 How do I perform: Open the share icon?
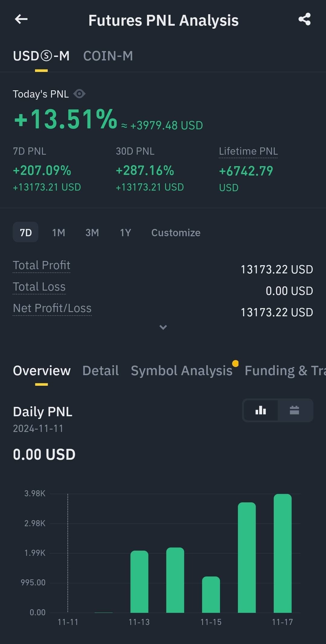304,20
